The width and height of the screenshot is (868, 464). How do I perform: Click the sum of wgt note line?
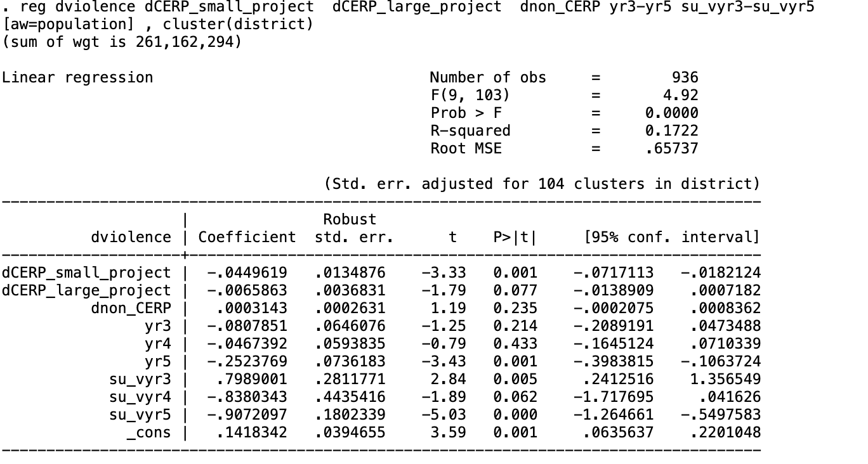[122, 42]
